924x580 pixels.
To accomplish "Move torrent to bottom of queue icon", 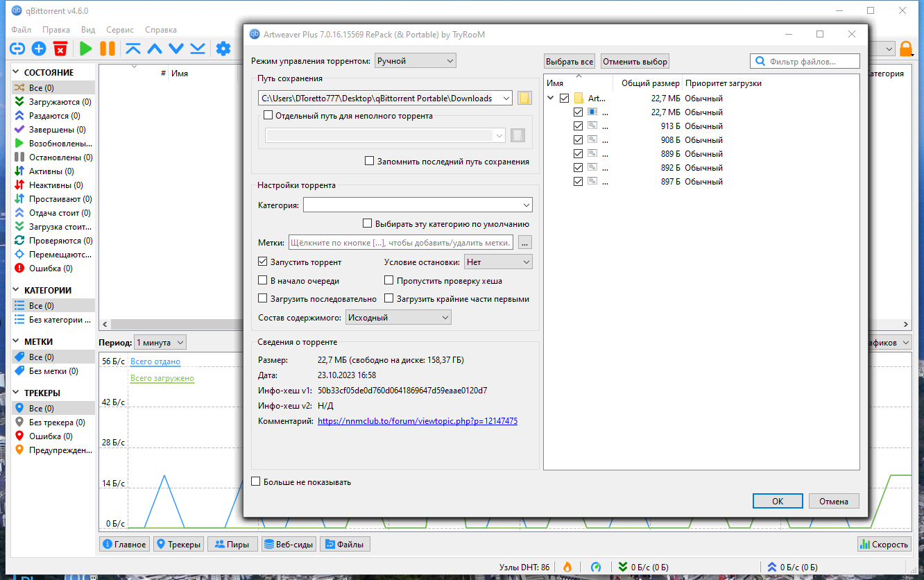I will click(x=198, y=49).
